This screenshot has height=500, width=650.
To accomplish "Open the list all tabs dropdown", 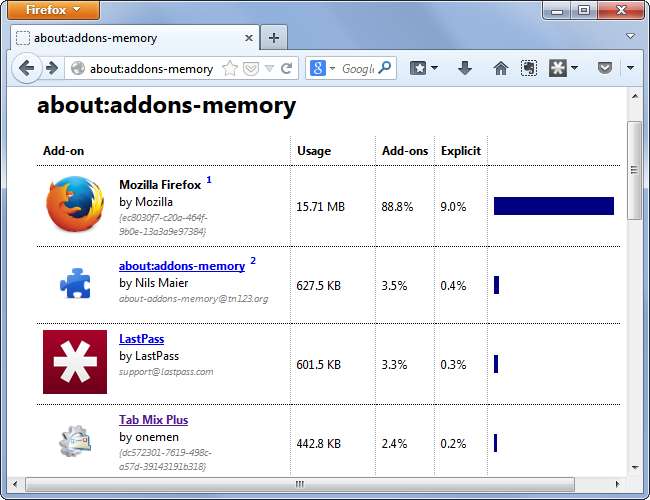I will 630,37.
